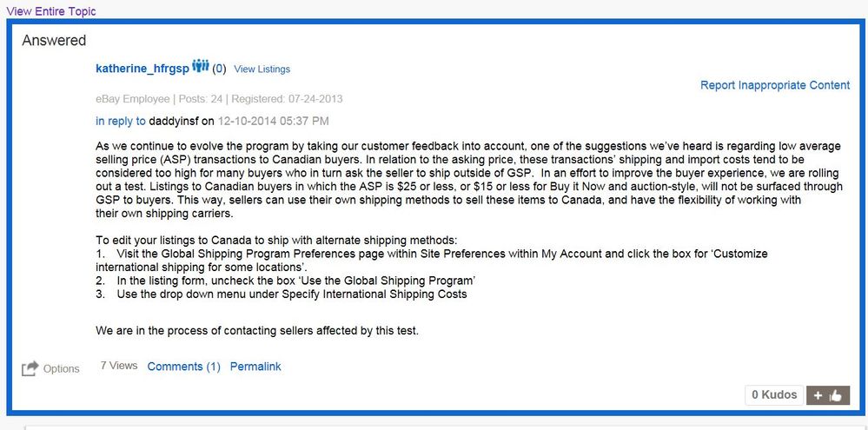
Task: Follow the 'in reply to' link
Action: click(x=121, y=121)
